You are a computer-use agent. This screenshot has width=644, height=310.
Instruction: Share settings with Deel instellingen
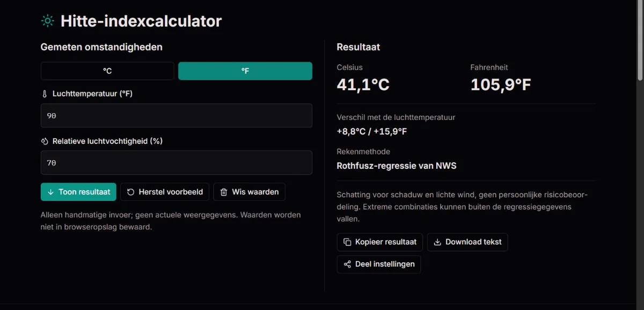coord(379,264)
